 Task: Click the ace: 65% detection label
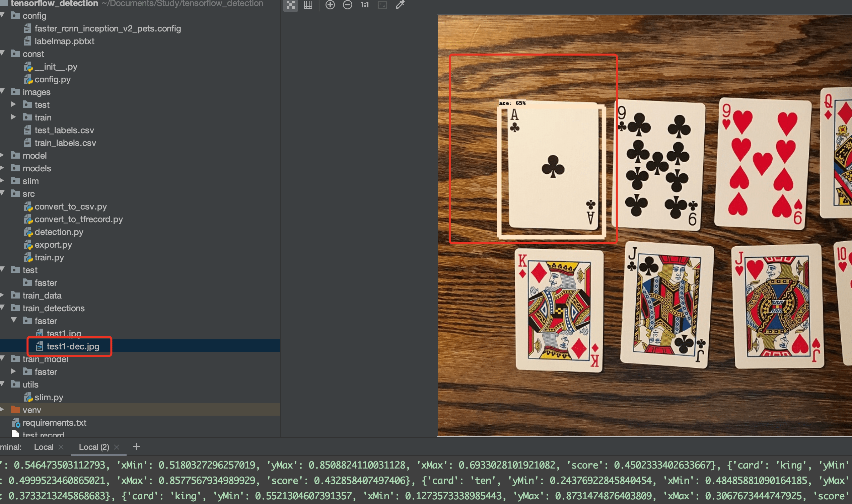click(x=512, y=103)
